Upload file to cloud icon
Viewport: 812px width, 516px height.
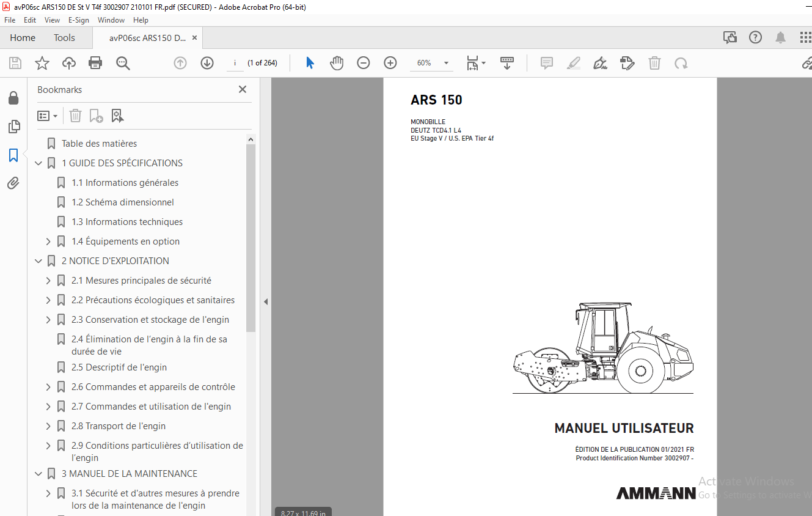tap(69, 63)
